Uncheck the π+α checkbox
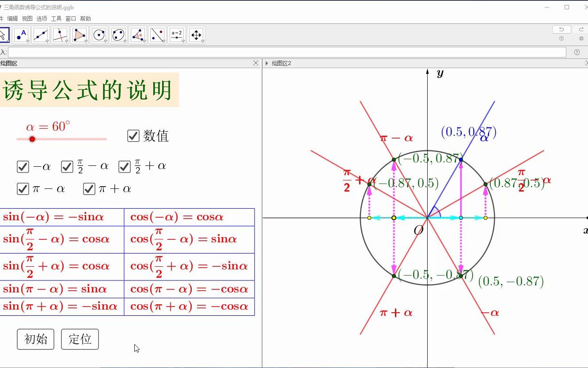The width and height of the screenshot is (588, 368). 89,188
